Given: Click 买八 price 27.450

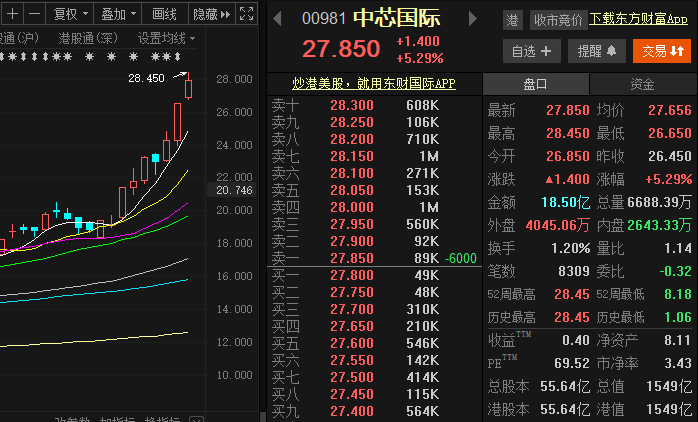Looking at the screenshot, I should pyautogui.click(x=352, y=394).
